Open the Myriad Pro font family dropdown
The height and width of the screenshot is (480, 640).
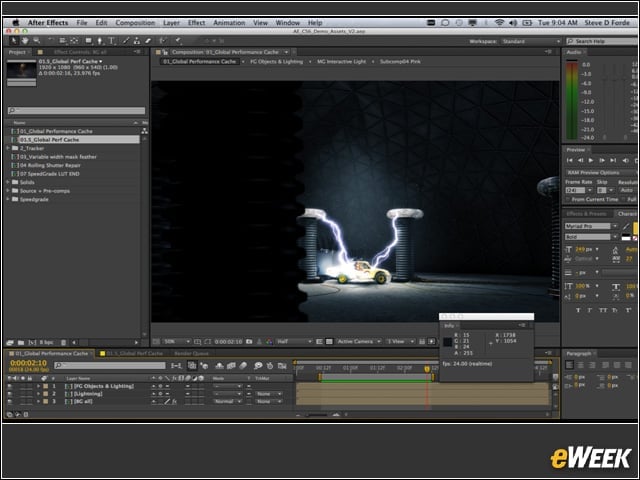tap(591, 226)
